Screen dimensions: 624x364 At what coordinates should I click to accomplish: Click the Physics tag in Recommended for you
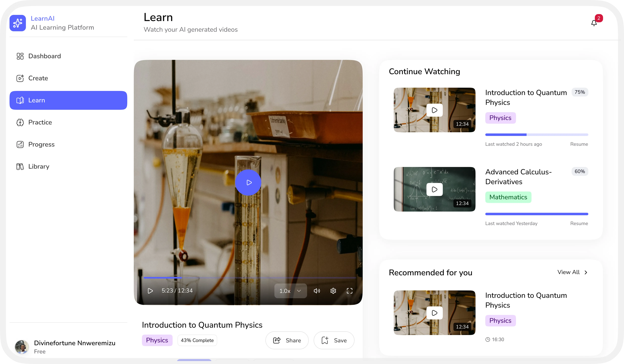click(x=500, y=321)
